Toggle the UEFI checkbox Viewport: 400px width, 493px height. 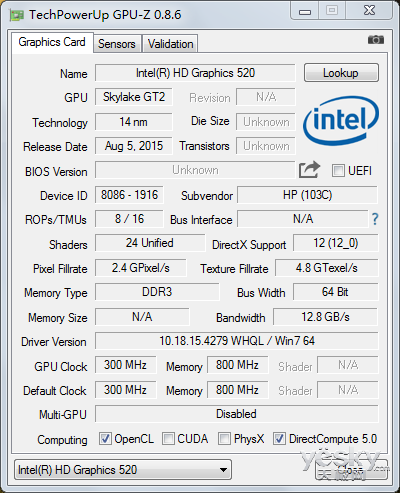(x=338, y=170)
